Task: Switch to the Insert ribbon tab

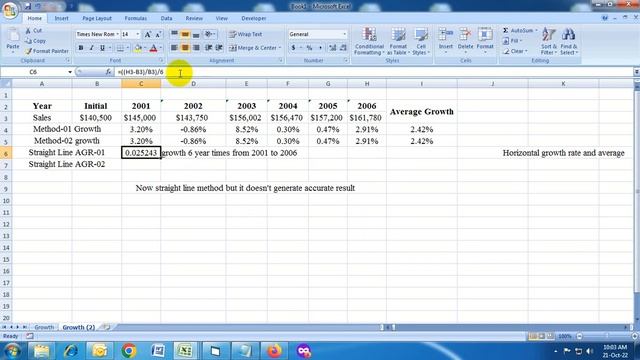Action: 62,18
